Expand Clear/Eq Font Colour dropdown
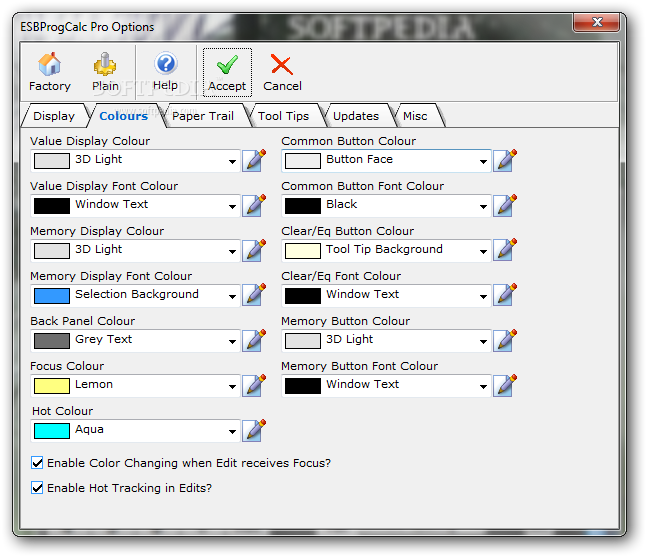Image resolution: width=647 pixels, height=557 pixels. [x=483, y=296]
